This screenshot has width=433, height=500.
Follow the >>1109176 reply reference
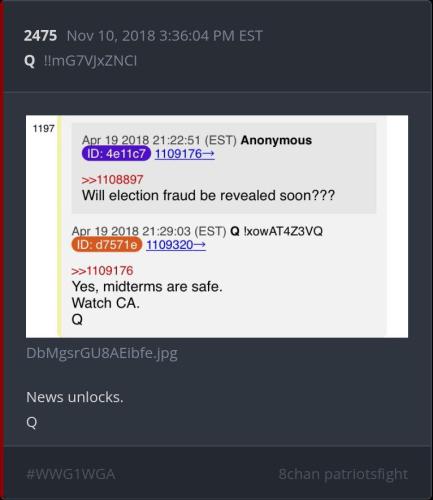pyautogui.click(x=102, y=271)
